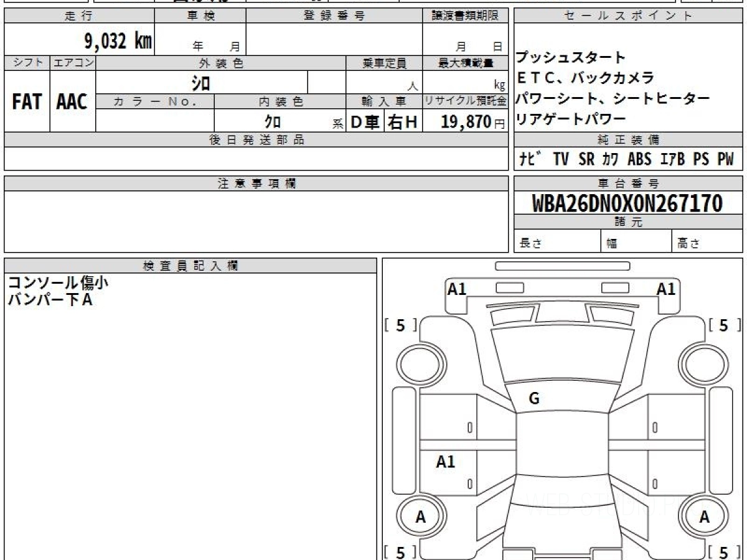Select the 内装色 header
This screenshot has width=747, height=560.
(x=280, y=101)
